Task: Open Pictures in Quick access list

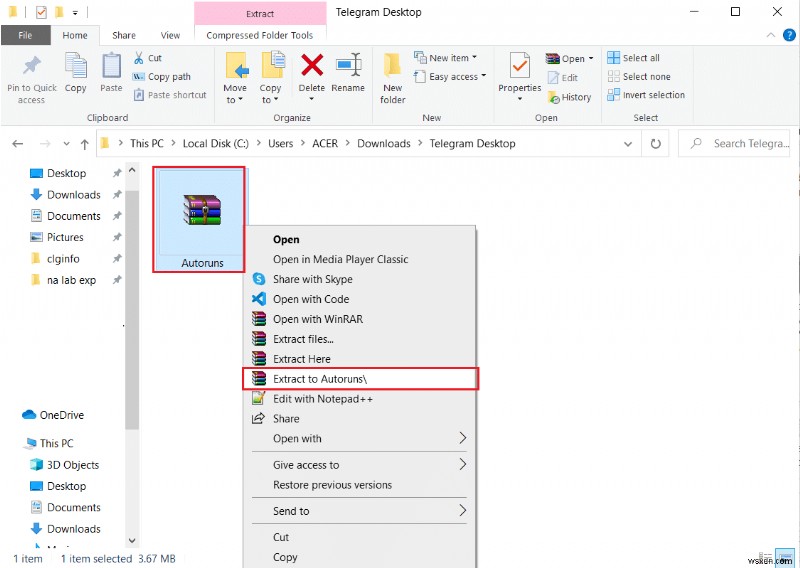Action: coord(57,237)
